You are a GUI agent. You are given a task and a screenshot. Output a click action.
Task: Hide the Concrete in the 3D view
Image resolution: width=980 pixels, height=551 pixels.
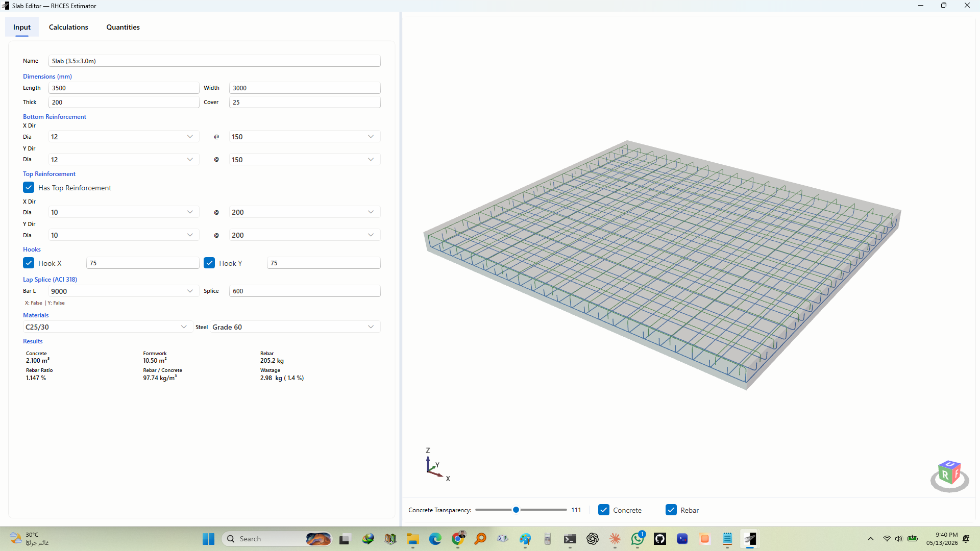pyautogui.click(x=604, y=510)
